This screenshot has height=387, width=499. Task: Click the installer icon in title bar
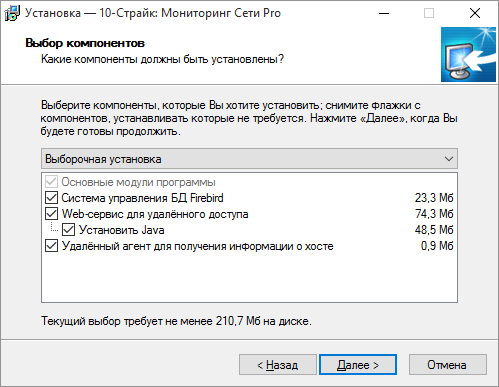(x=12, y=13)
